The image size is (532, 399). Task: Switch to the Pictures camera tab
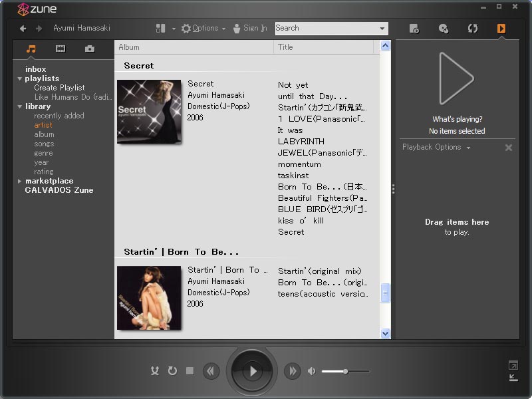(x=90, y=49)
